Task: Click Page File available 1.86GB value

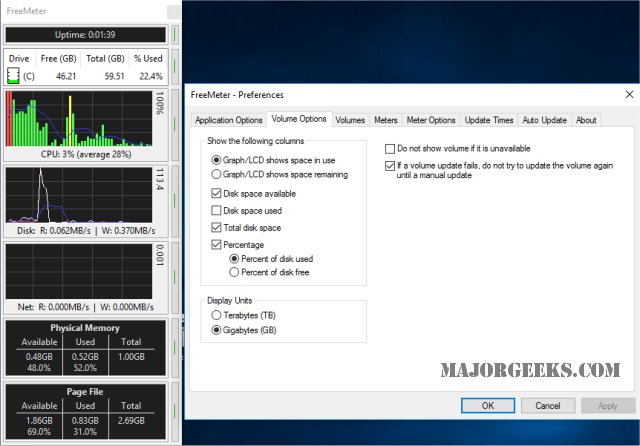Action: click(39, 420)
